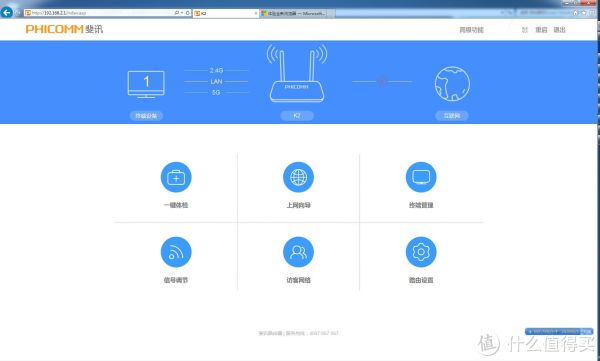
Task: Click the red WAN disconnected marker
Action: pyautogui.click(x=382, y=82)
